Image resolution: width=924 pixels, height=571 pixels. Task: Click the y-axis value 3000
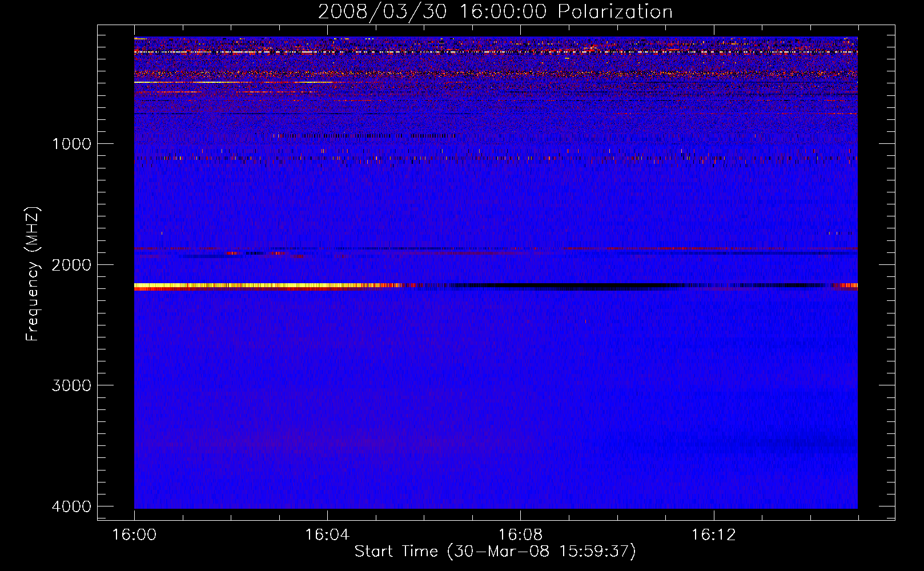click(x=72, y=385)
